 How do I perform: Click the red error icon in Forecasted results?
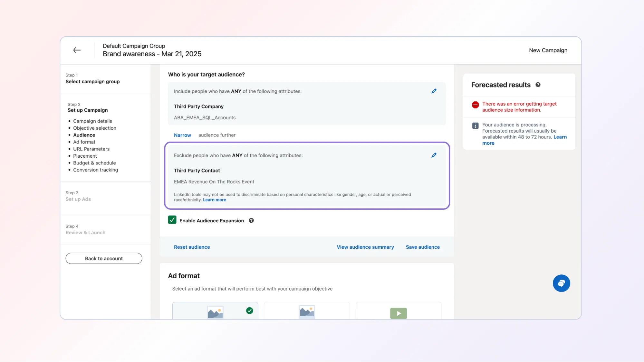point(475,105)
